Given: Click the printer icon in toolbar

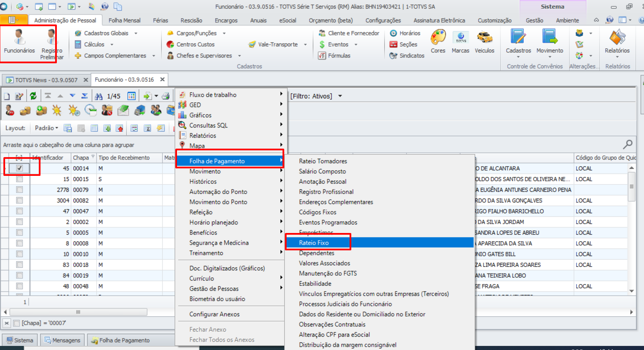Looking at the screenshot, I should tap(166, 96).
